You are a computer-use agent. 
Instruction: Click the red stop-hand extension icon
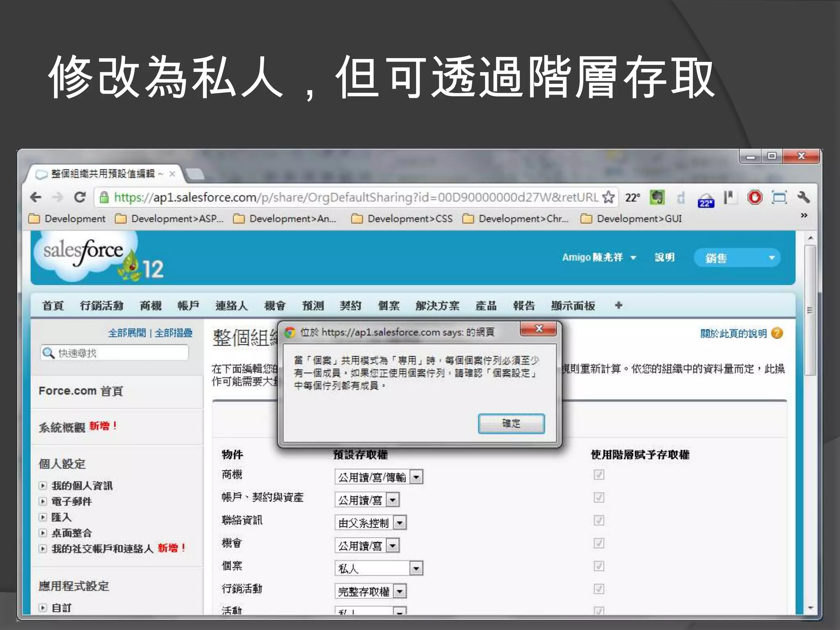pyautogui.click(x=755, y=197)
